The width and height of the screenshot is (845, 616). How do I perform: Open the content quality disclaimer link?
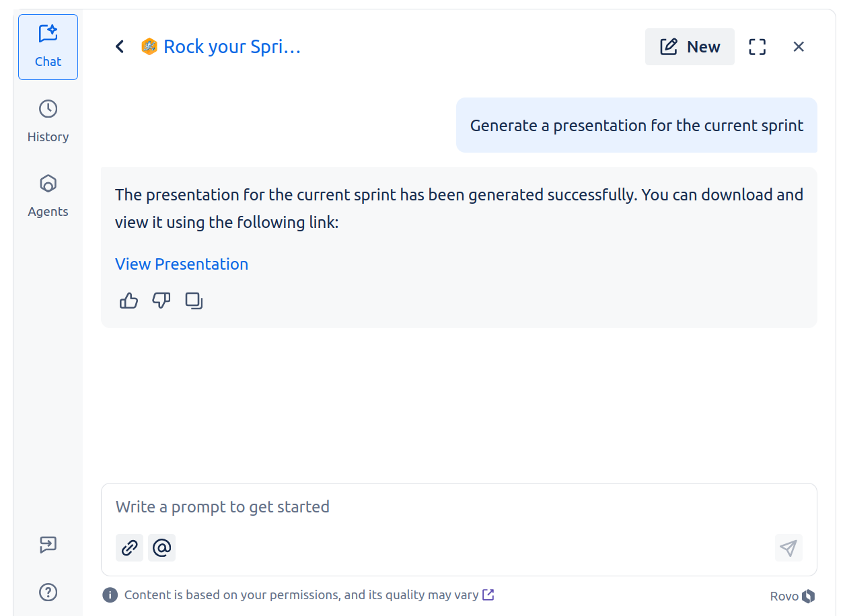pyautogui.click(x=488, y=594)
